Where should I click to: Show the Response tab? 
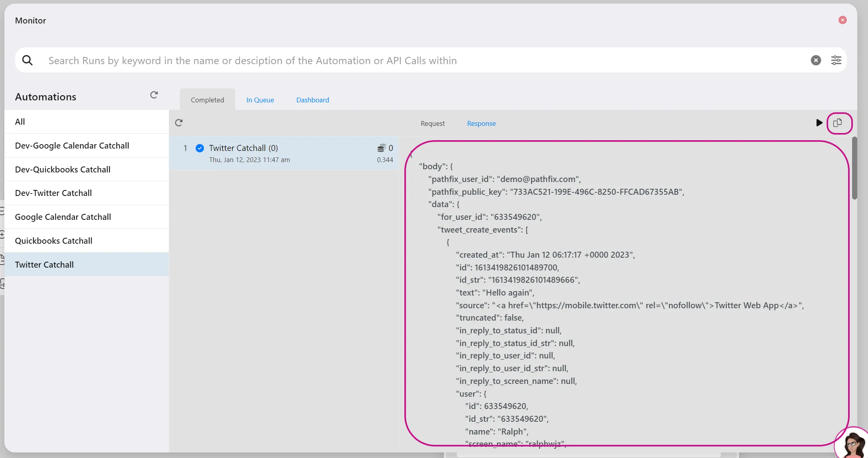point(481,123)
